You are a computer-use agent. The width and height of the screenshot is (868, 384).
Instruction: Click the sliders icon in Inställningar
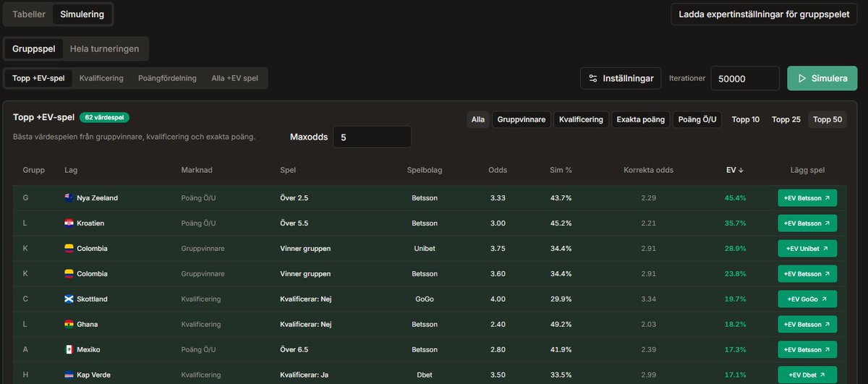pos(593,78)
